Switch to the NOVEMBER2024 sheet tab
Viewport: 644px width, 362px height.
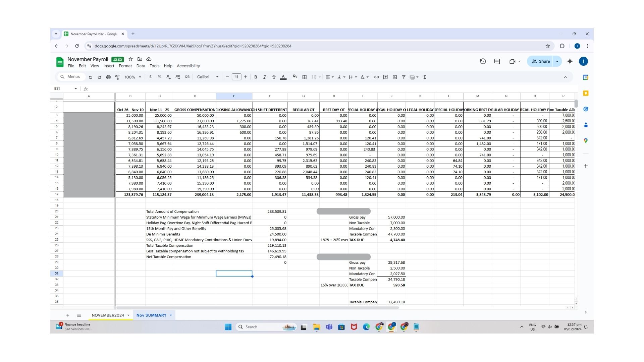[x=108, y=315]
